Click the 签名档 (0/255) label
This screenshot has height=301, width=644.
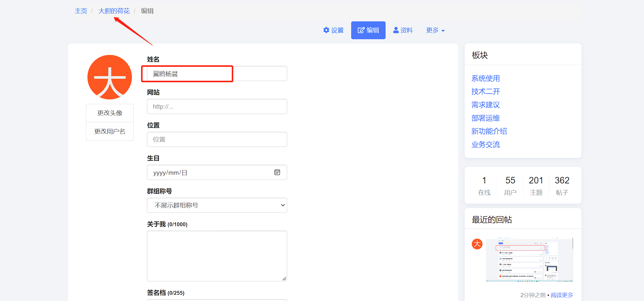[x=166, y=293]
